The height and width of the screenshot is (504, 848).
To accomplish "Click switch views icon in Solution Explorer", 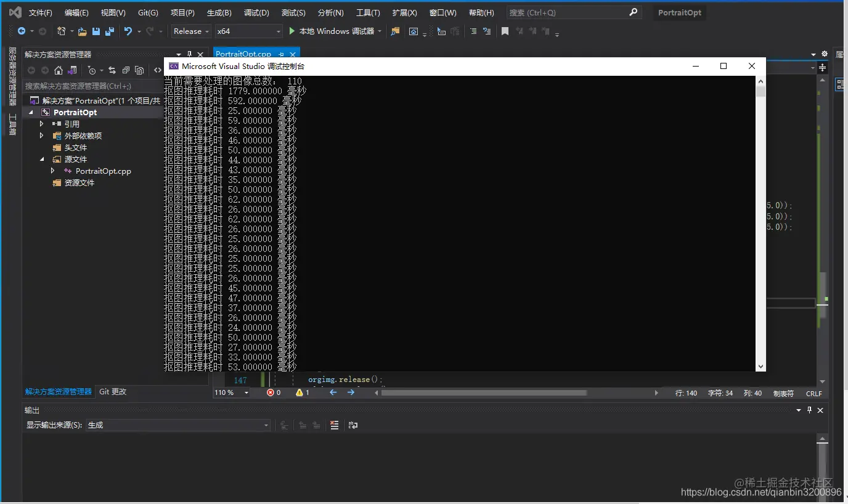I will 72,70.
